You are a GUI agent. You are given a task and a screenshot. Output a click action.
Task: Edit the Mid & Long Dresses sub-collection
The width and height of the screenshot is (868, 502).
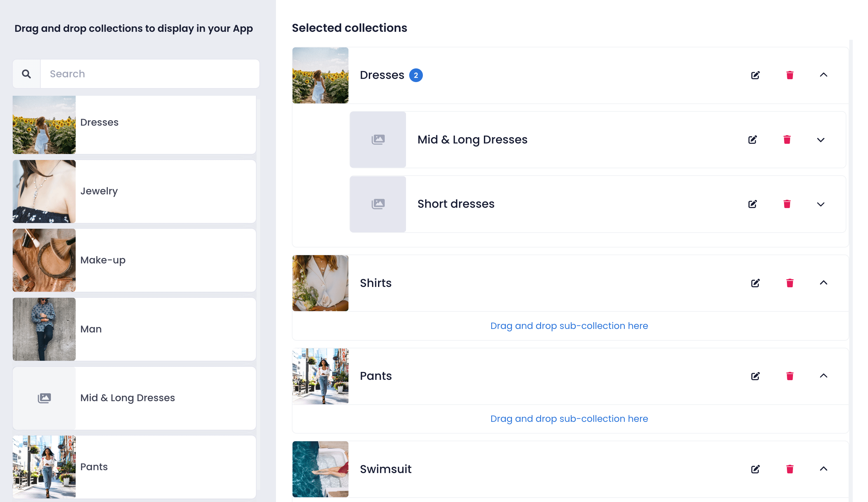click(752, 140)
